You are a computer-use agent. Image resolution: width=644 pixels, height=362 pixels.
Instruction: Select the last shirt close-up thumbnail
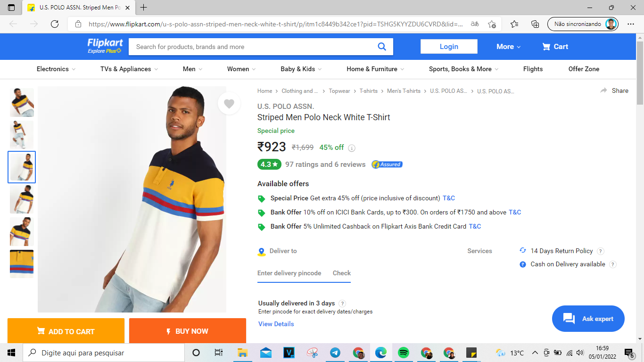(x=22, y=264)
